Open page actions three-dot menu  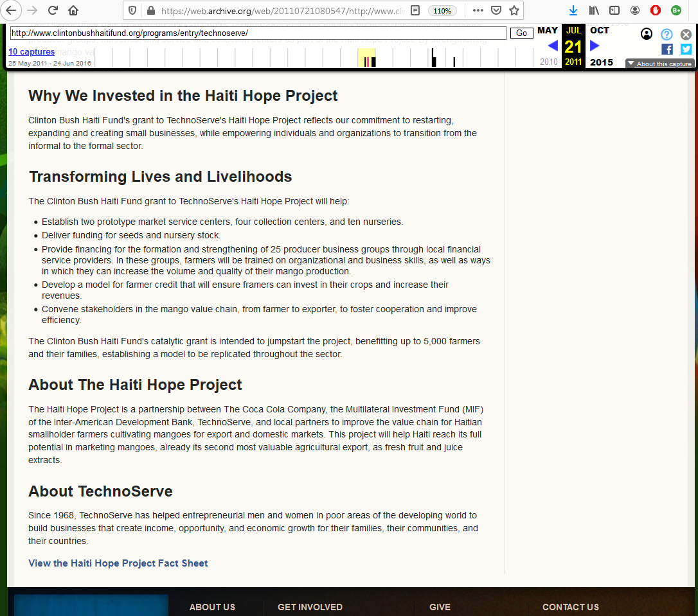(478, 11)
